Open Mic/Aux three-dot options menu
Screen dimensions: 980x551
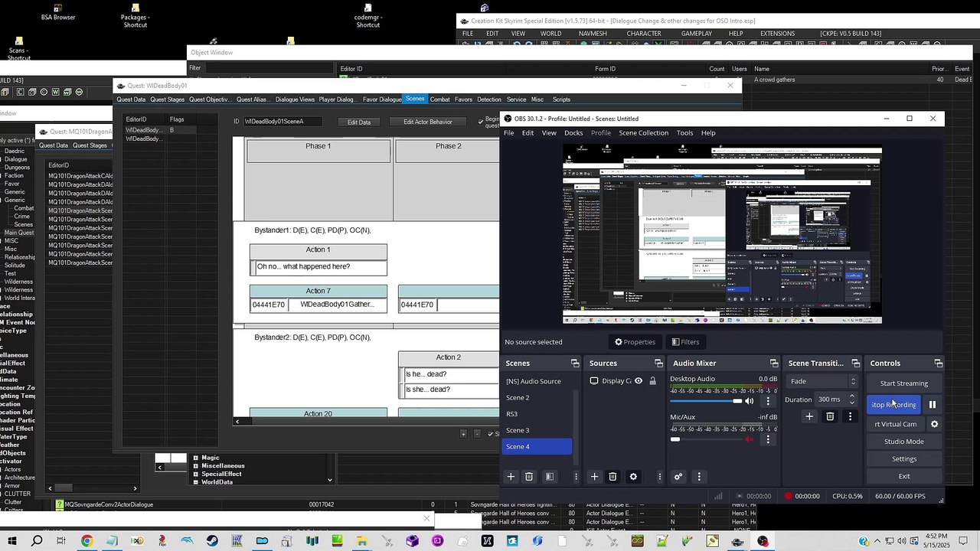pos(768,439)
